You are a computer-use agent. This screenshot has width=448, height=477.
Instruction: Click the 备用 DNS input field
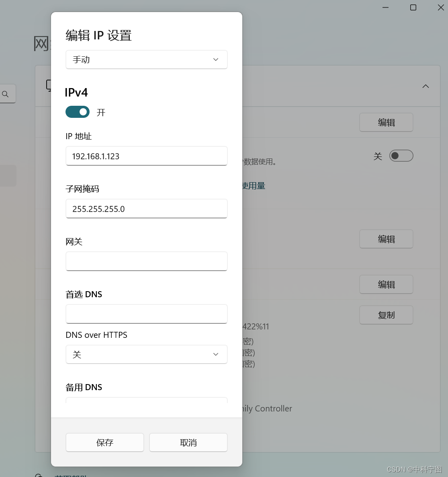tap(146, 404)
